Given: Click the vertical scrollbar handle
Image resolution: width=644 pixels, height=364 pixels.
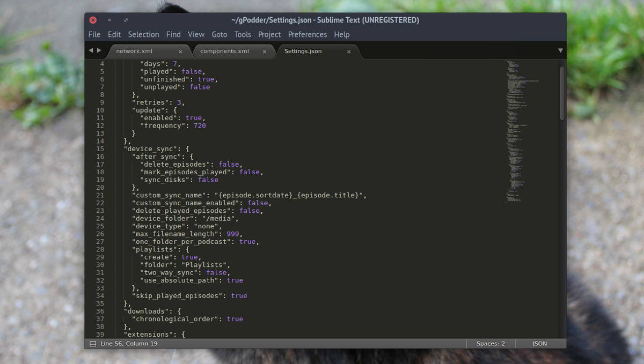Looking at the screenshot, I should (x=562, y=93).
